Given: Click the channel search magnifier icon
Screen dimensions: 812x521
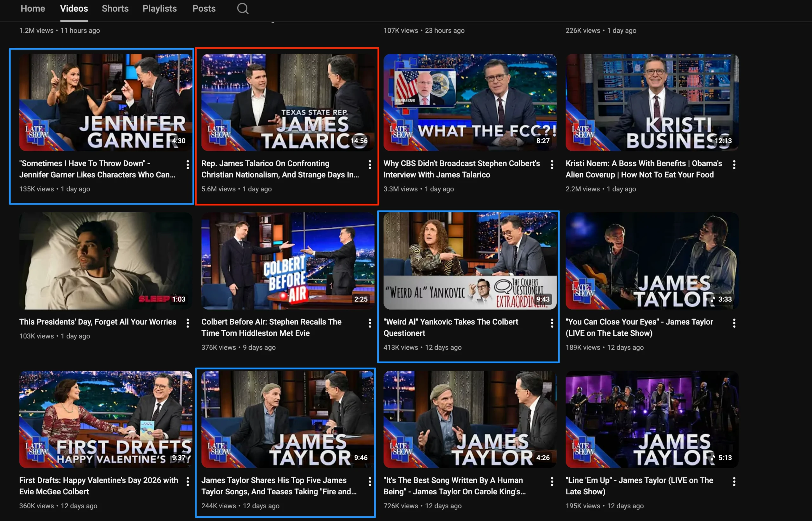Looking at the screenshot, I should 242,9.
